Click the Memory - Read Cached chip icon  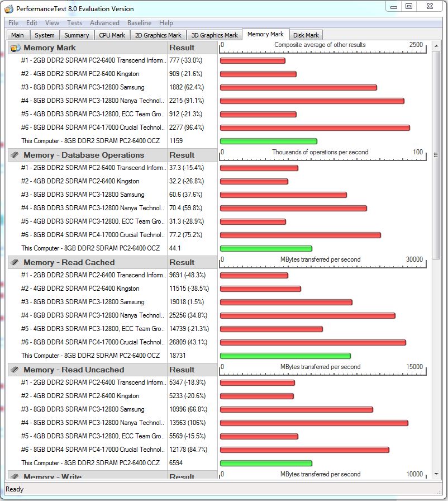(x=15, y=262)
